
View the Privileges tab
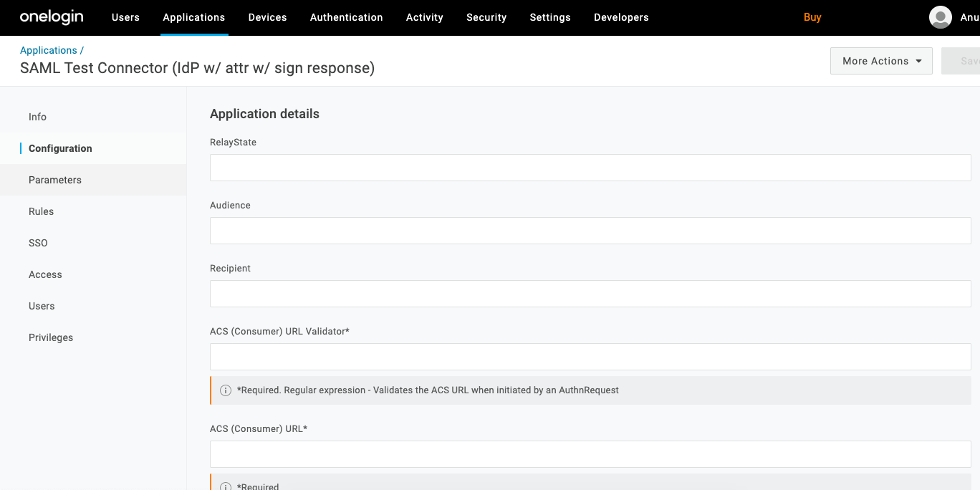pos(51,337)
